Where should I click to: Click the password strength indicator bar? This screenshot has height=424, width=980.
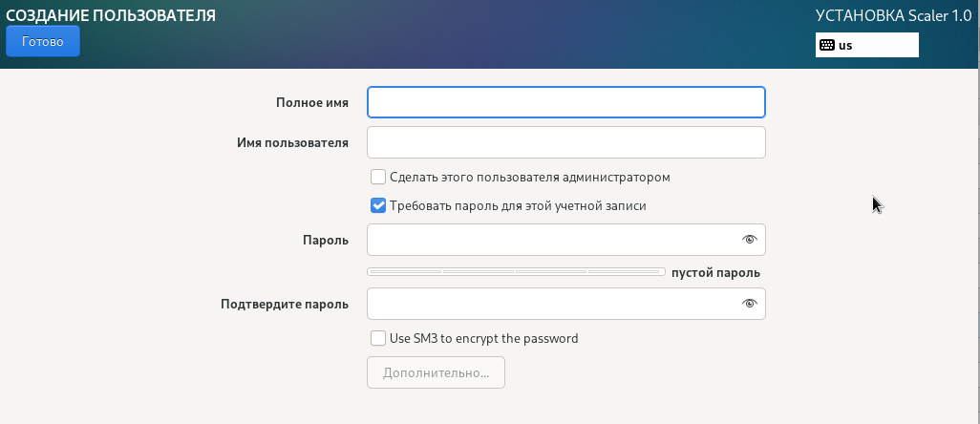coord(516,272)
